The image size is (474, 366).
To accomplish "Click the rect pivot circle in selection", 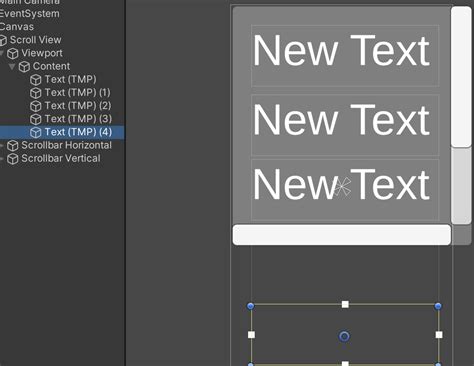I will (x=344, y=336).
